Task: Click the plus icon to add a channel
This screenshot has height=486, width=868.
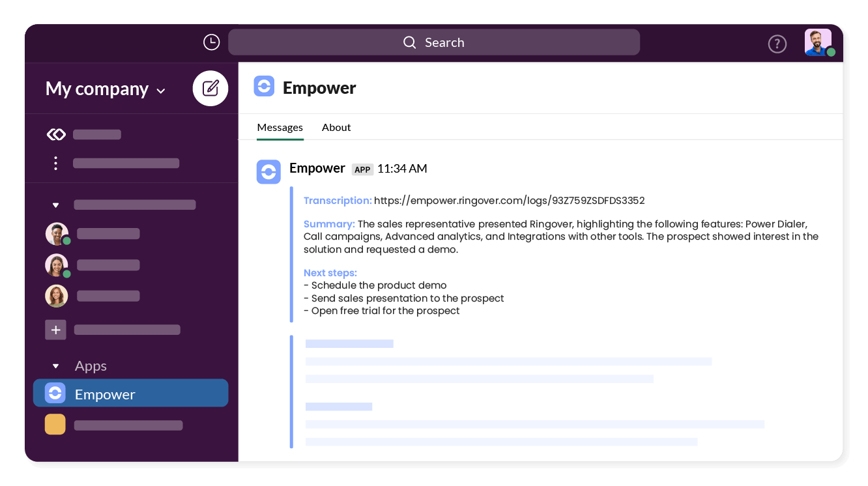Action: coord(55,330)
